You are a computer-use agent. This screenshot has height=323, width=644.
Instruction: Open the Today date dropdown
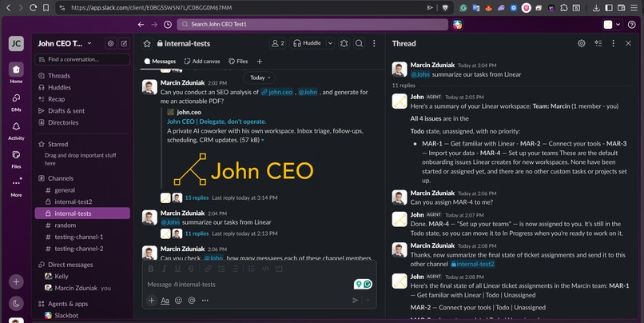[260, 78]
